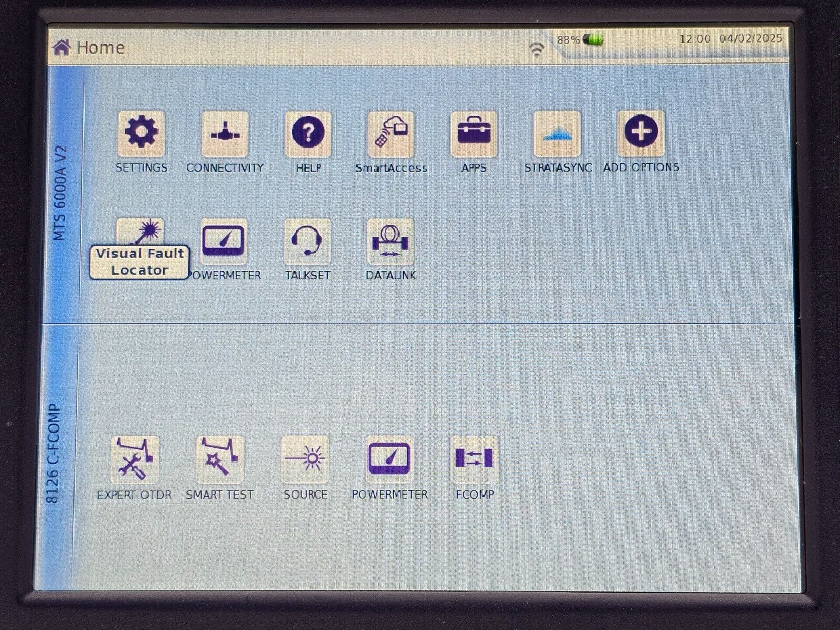
Task: Launch Smart Test wand icon
Action: tap(219, 459)
